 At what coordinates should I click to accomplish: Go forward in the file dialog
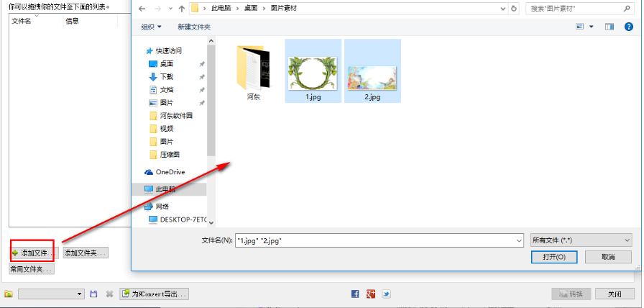click(x=157, y=8)
